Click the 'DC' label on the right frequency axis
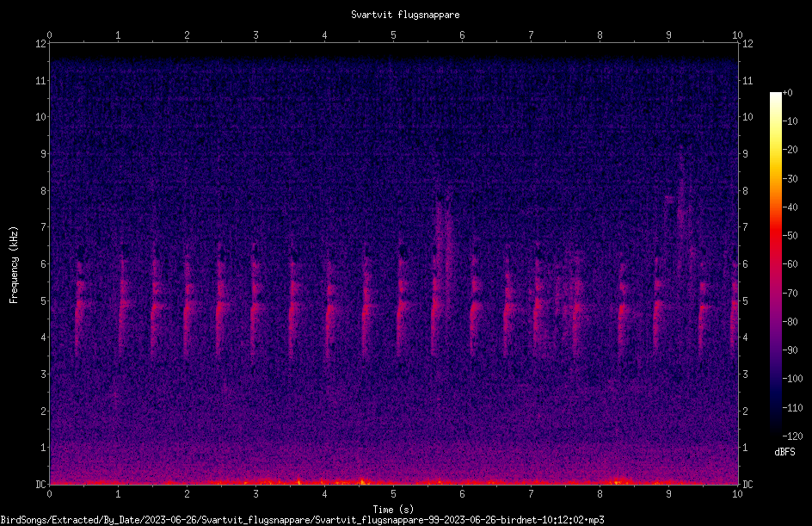 tap(747, 485)
